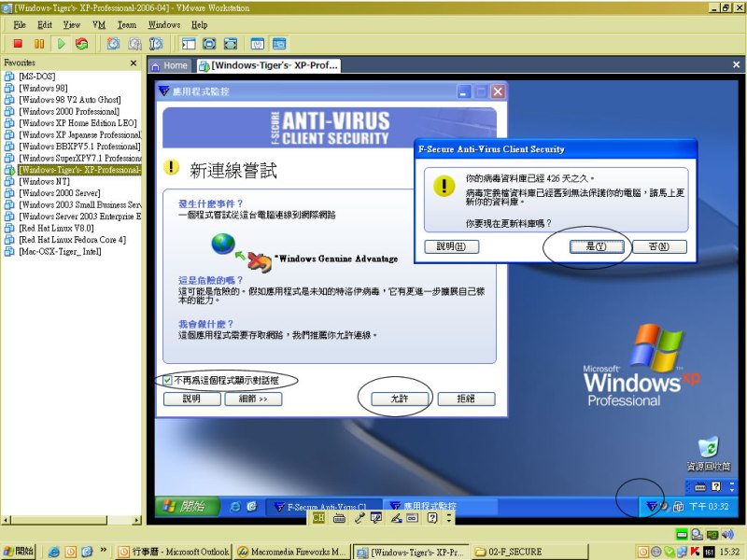Switch to Macromedia Fireworks taskbar item
Screen dimensions: 747x560
(292, 552)
